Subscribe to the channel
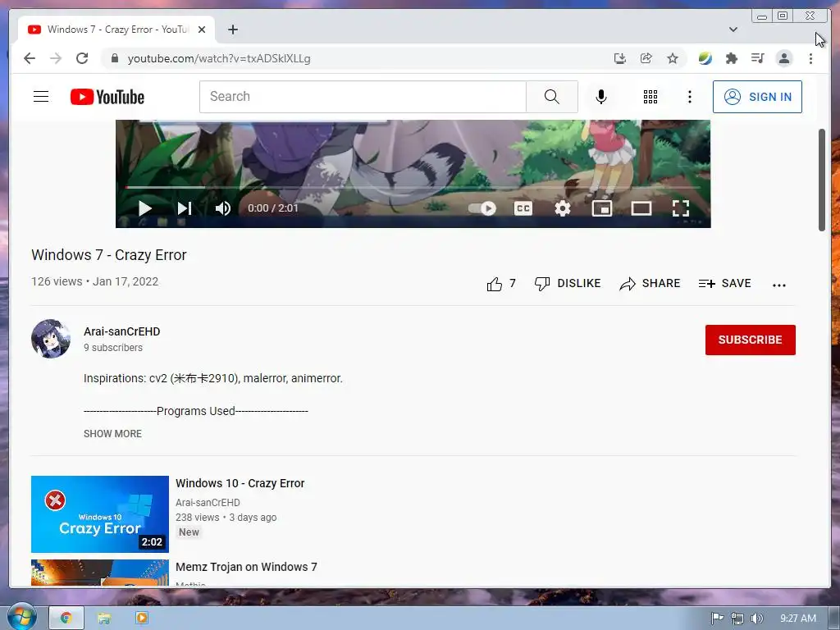The image size is (840, 630). pyautogui.click(x=750, y=340)
